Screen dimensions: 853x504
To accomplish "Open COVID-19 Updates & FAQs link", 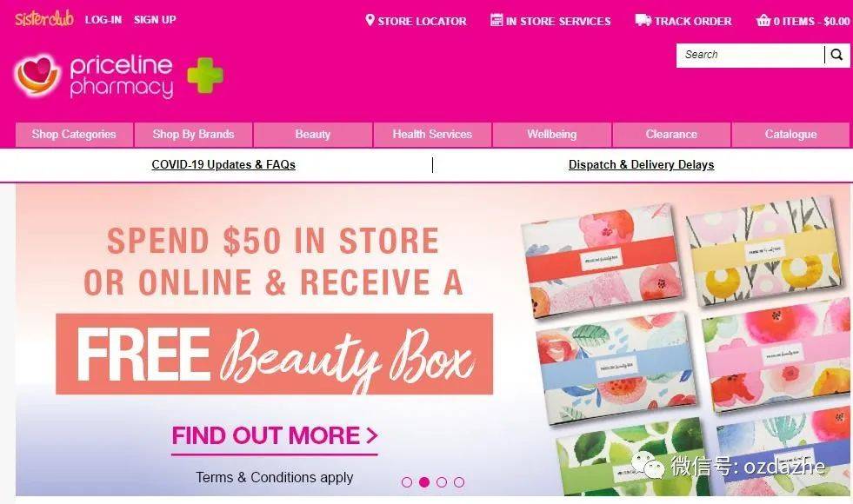I will [223, 165].
